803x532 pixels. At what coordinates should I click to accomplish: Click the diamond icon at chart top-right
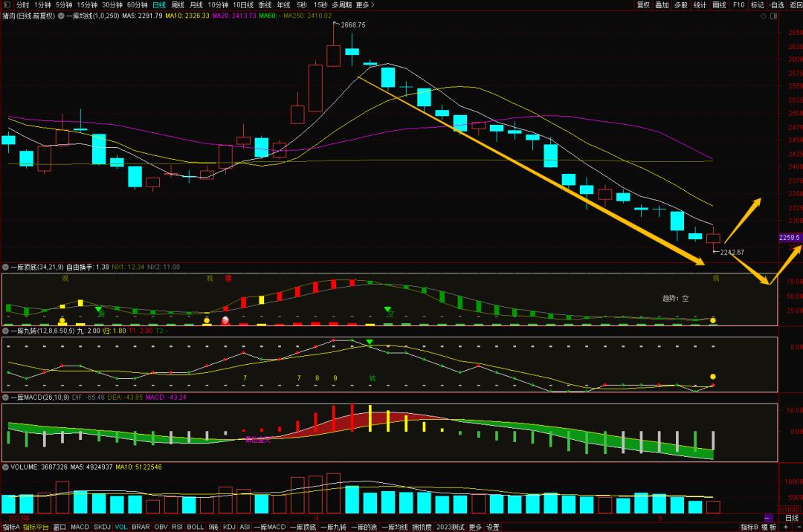(763, 16)
